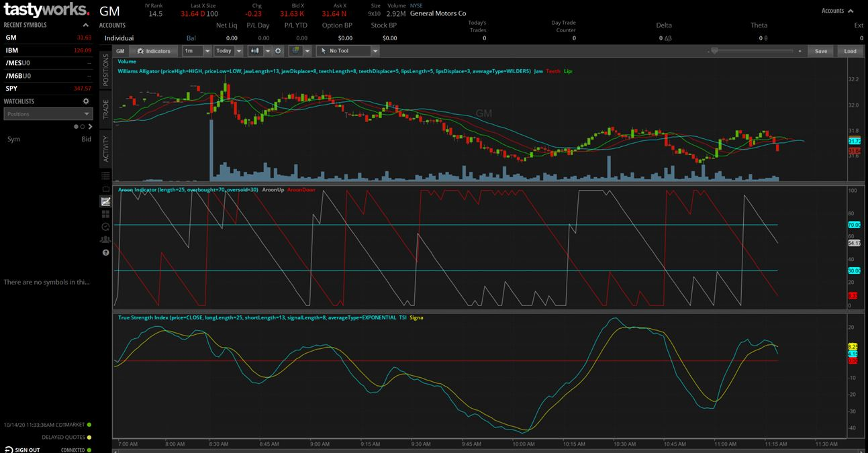Switch to the Positions vertical tab
868x453 pixels.
pyautogui.click(x=105, y=70)
